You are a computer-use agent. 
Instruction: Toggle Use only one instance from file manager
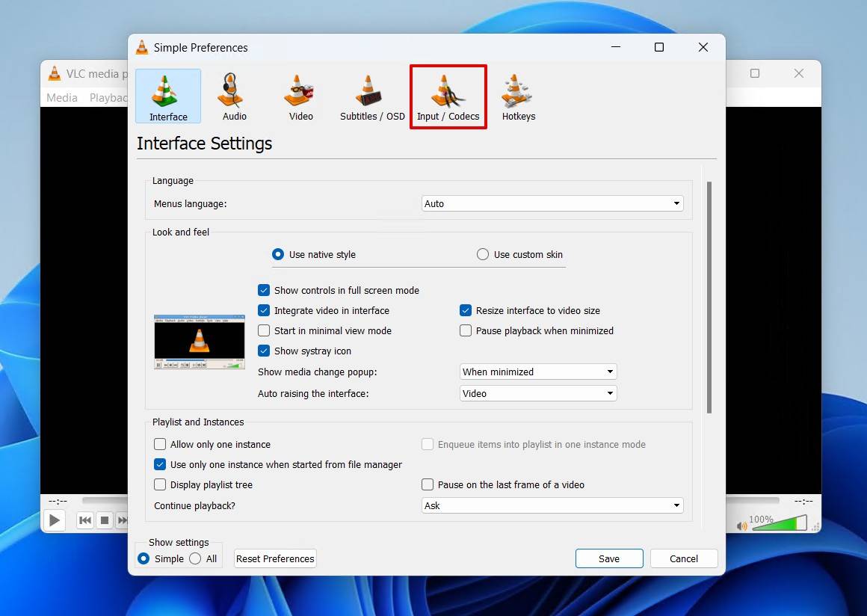[x=278, y=464]
